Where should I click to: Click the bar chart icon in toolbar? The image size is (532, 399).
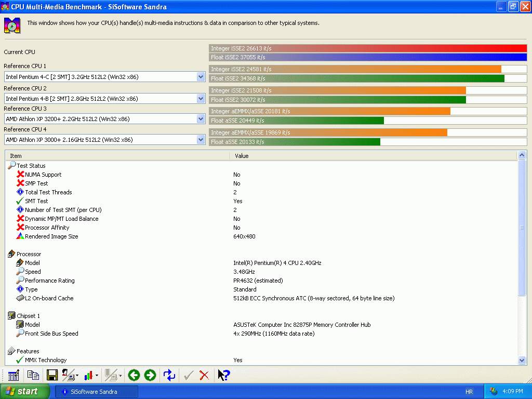(89, 375)
